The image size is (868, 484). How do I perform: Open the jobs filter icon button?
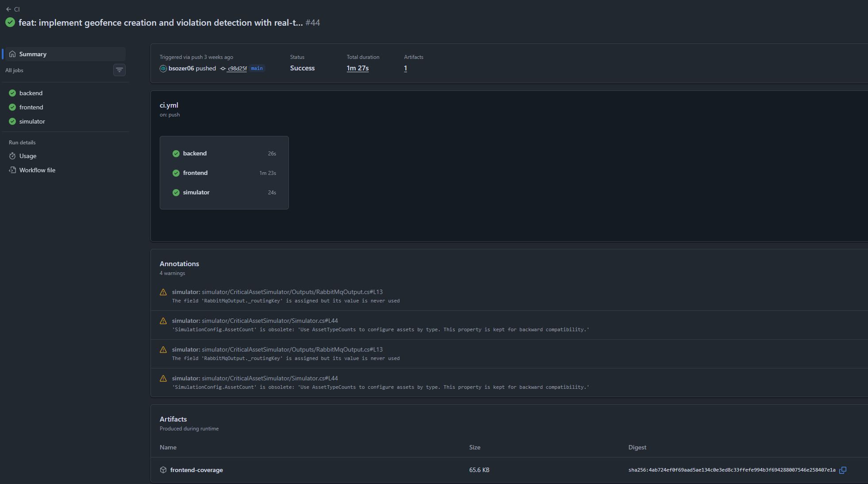coord(119,70)
